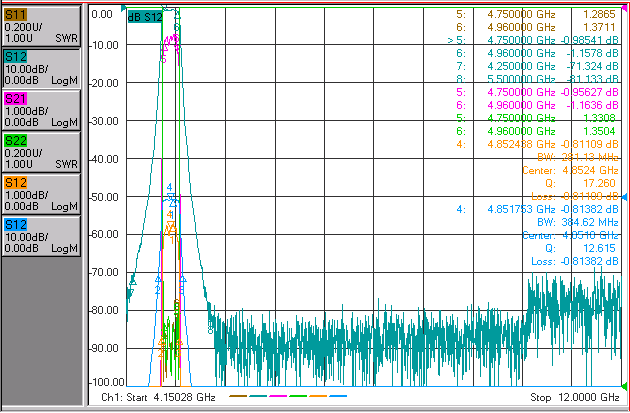Click the green reference arrow at bottom right
The height and width of the screenshot is (413, 630).
click(624, 386)
